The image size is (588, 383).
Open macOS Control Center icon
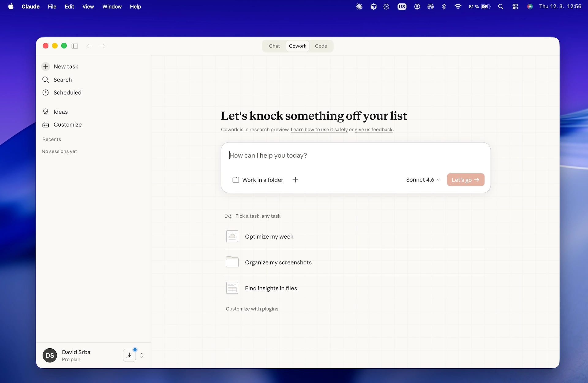point(515,6)
